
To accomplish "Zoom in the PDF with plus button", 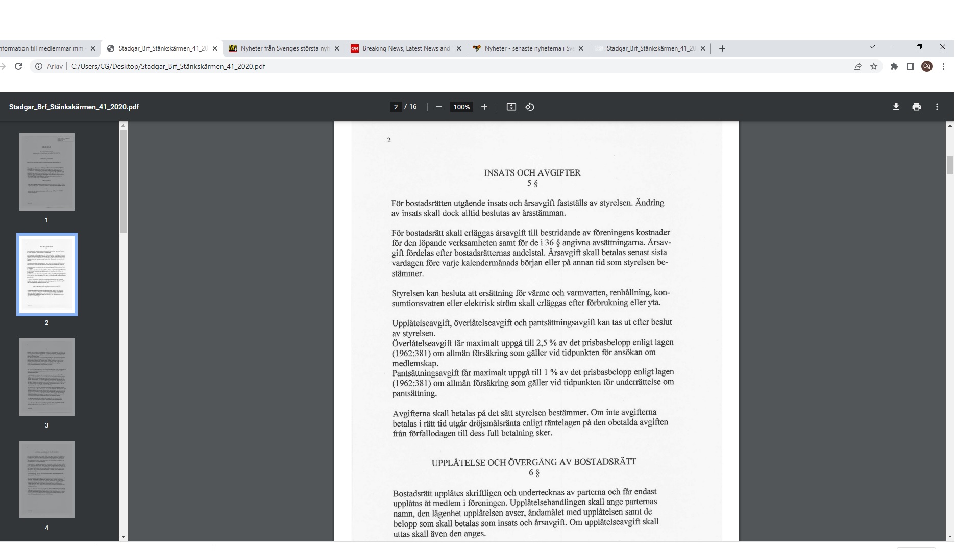I will point(484,107).
